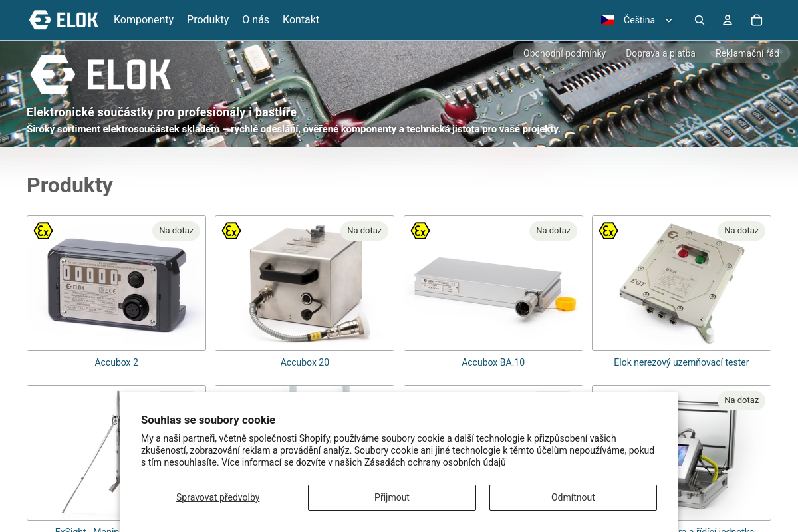This screenshot has width=798, height=532.
Task: Open the search icon in the header
Action: click(x=700, y=20)
